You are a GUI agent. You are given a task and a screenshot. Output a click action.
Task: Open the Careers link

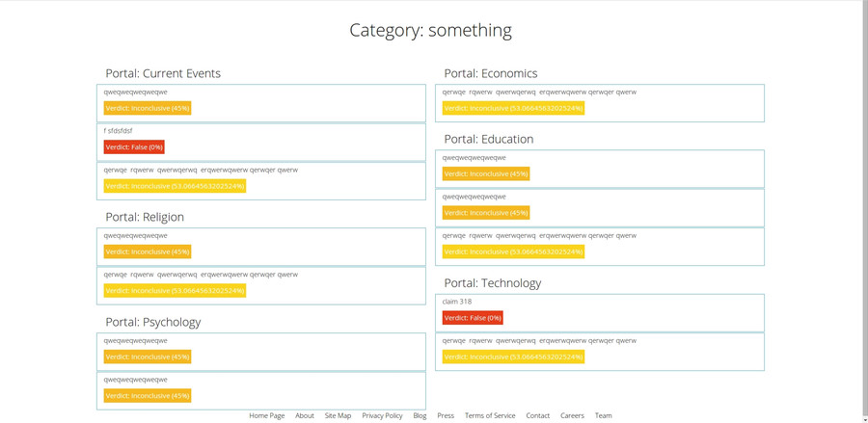[x=572, y=415]
